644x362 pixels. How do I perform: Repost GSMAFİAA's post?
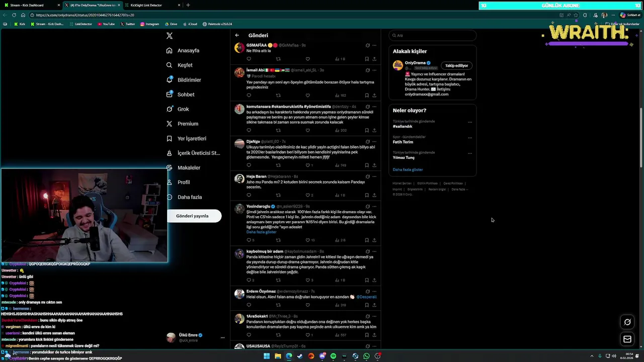coord(278,59)
